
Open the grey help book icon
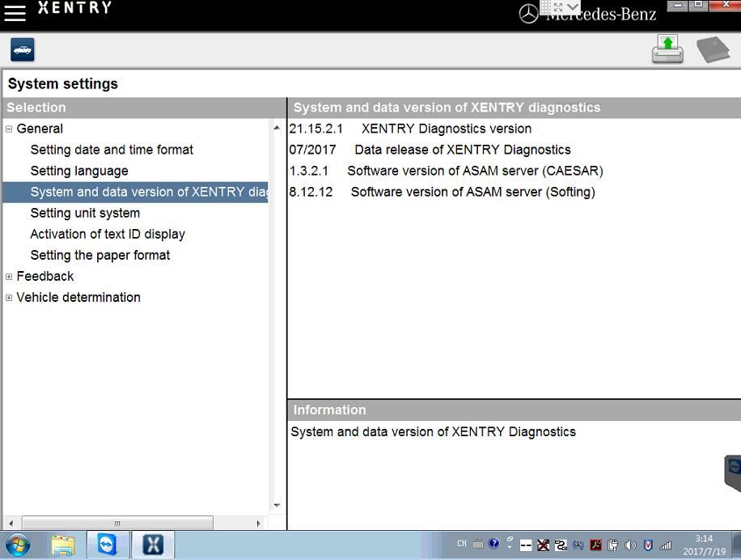click(713, 49)
